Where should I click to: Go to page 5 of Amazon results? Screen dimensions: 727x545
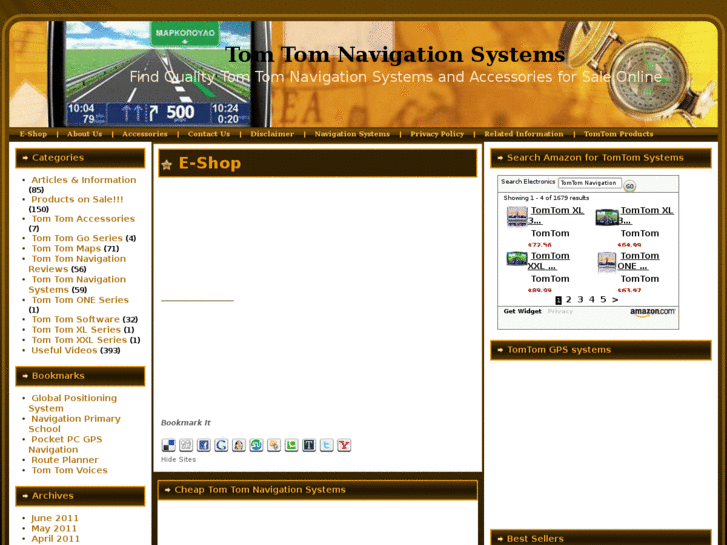(603, 300)
